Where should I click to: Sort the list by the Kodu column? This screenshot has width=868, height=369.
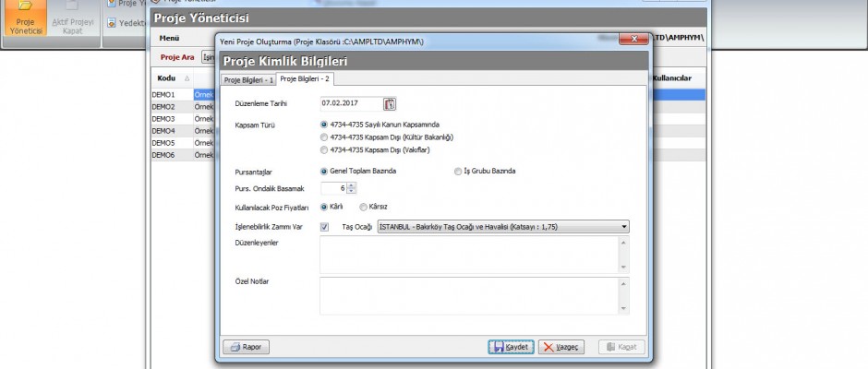point(167,78)
